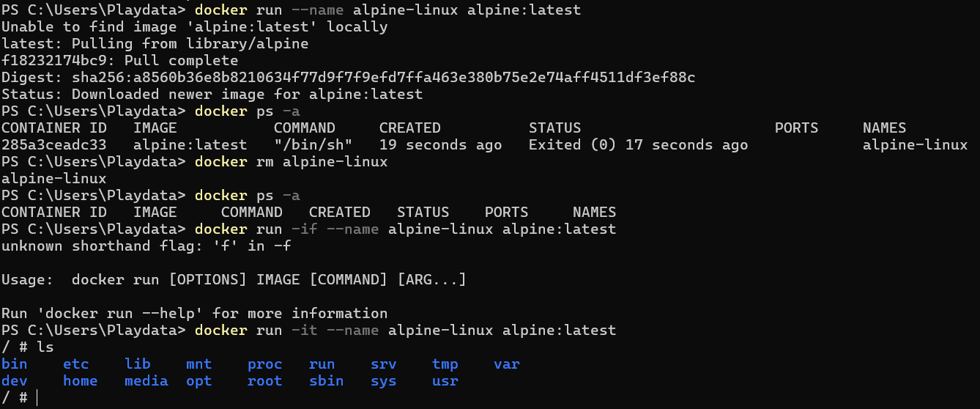The width and height of the screenshot is (980, 409).
Task: Click the 'home' directory entry
Action: tap(81, 381)
